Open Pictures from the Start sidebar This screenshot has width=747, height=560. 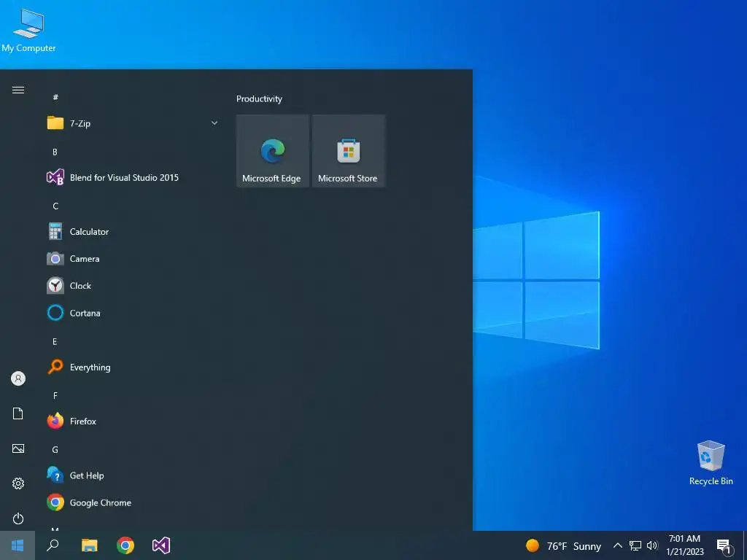point(18,448)
